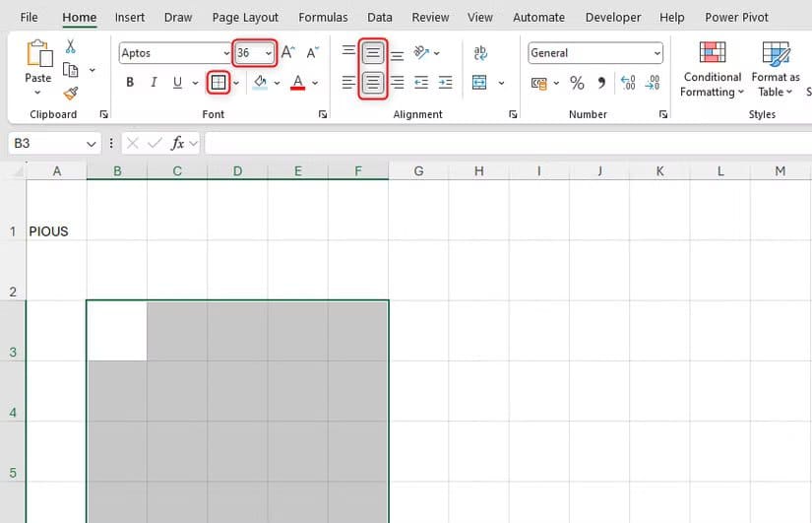The image size is (812, 523).
Task: Click Increase Decimal icon
Action: click(x=628, y=83)
